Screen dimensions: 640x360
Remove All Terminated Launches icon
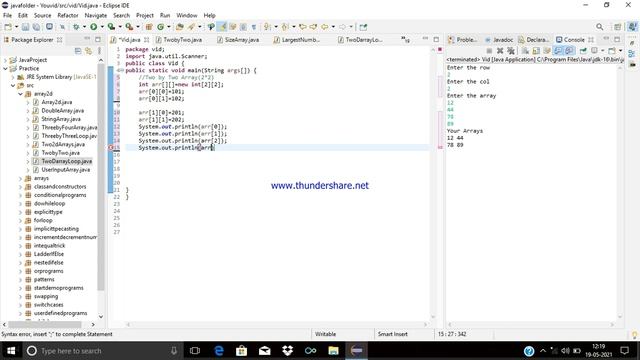coord(511,51)
